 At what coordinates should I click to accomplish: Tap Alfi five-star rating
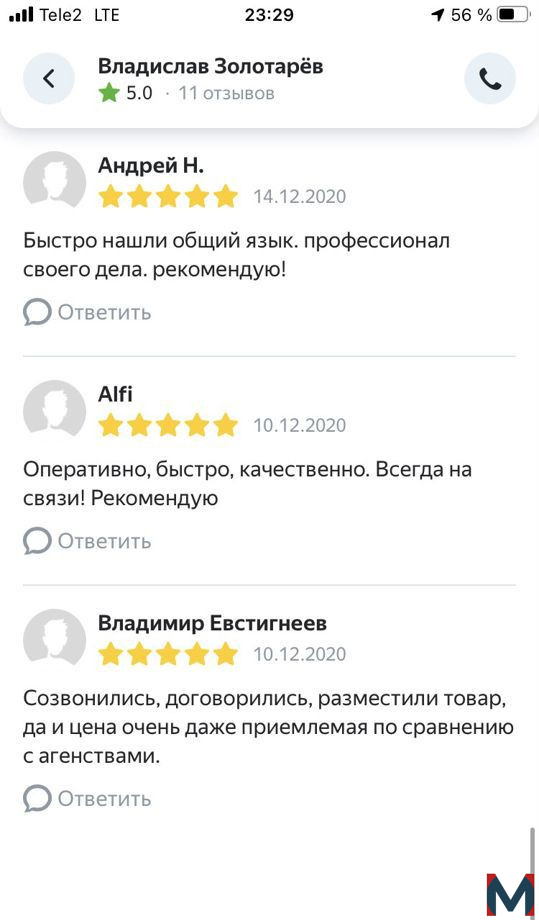point(168,425)
